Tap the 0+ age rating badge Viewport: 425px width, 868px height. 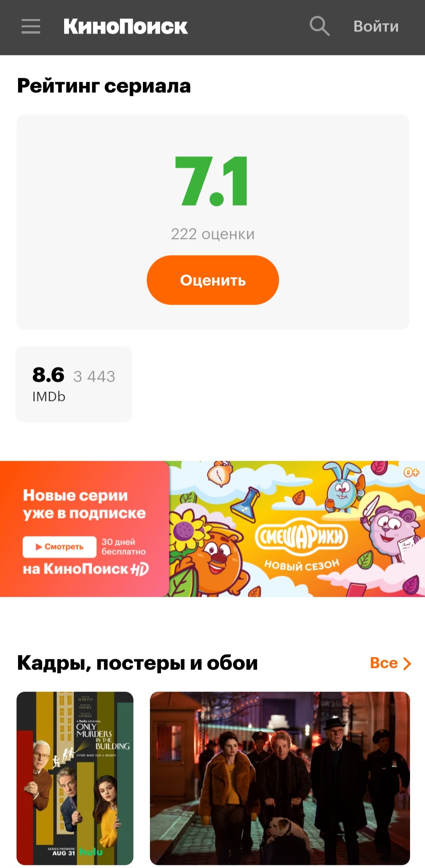tap(411, 472)
